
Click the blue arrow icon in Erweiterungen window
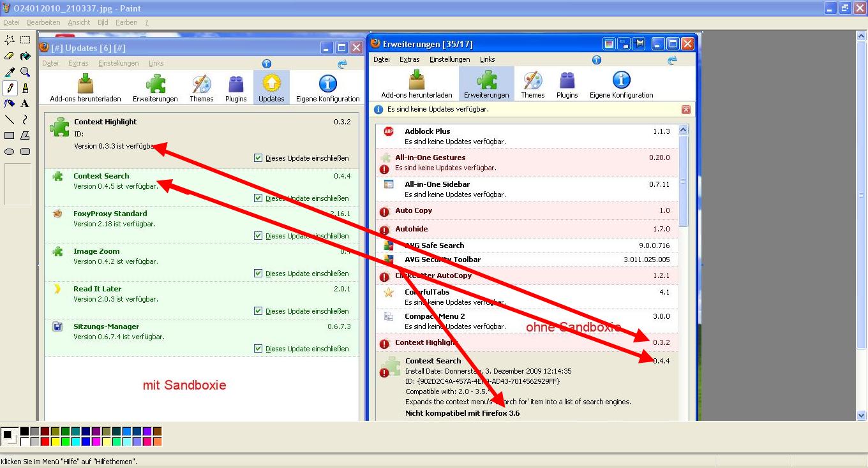tap(672, 60)
